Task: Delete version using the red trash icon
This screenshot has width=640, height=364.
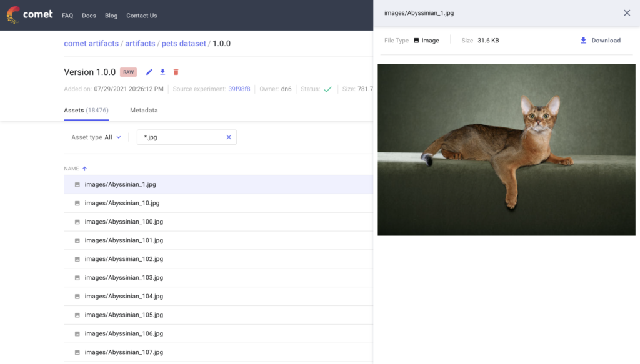Action: [176, 72]
